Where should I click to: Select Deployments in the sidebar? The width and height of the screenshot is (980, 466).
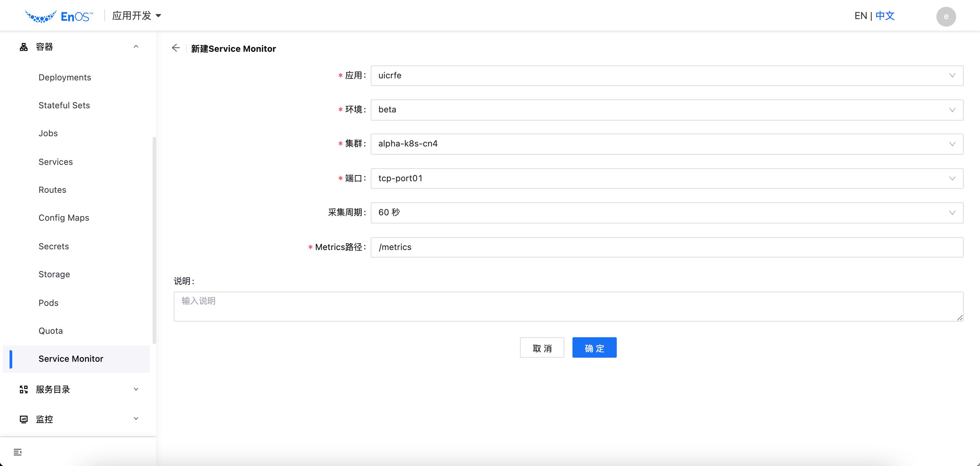pyautogui.click(x=65, y=77)
